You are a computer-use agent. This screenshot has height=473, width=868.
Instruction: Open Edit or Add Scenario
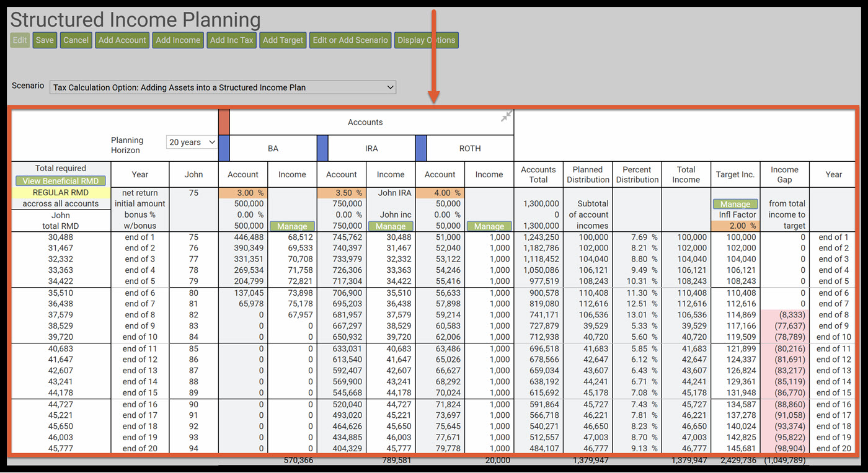(350, 40)
